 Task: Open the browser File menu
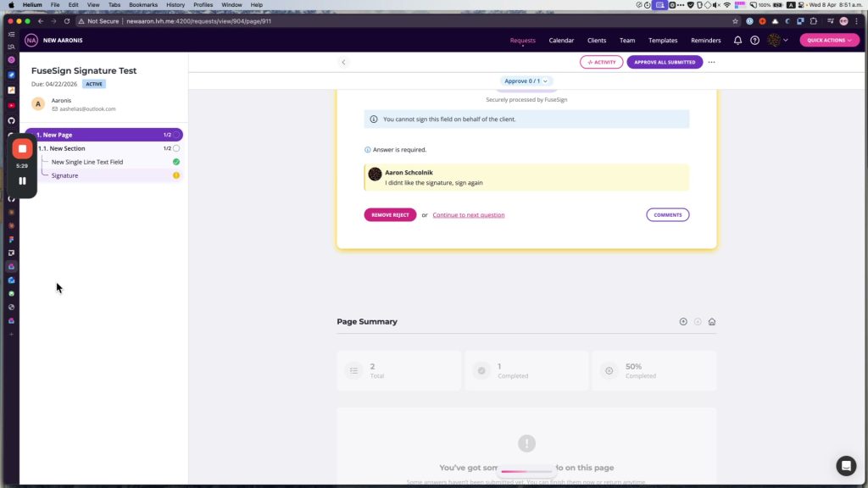tap(55, 4)
